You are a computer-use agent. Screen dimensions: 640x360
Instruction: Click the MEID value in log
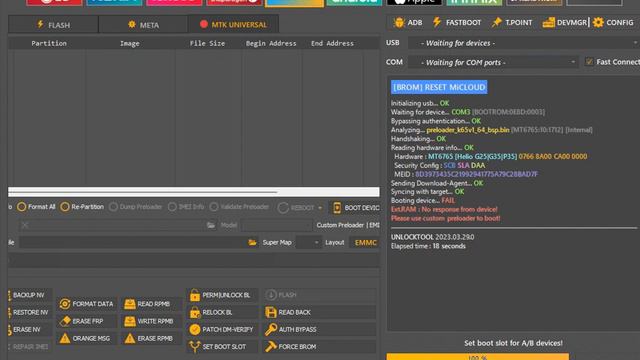[476, 174]
